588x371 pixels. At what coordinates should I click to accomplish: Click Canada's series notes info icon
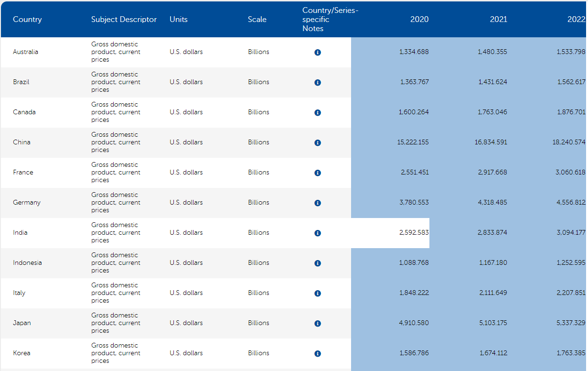click(x=318, y=113)
